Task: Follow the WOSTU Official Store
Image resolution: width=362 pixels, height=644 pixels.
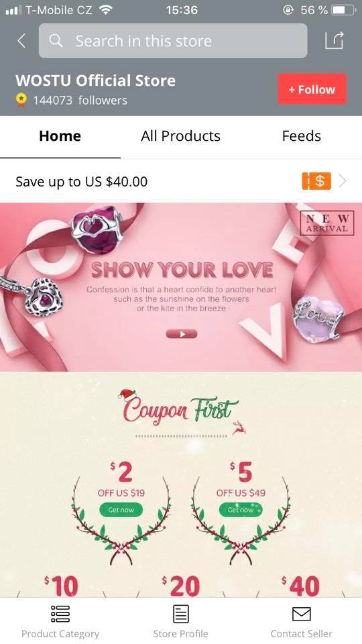Action: 312,89
